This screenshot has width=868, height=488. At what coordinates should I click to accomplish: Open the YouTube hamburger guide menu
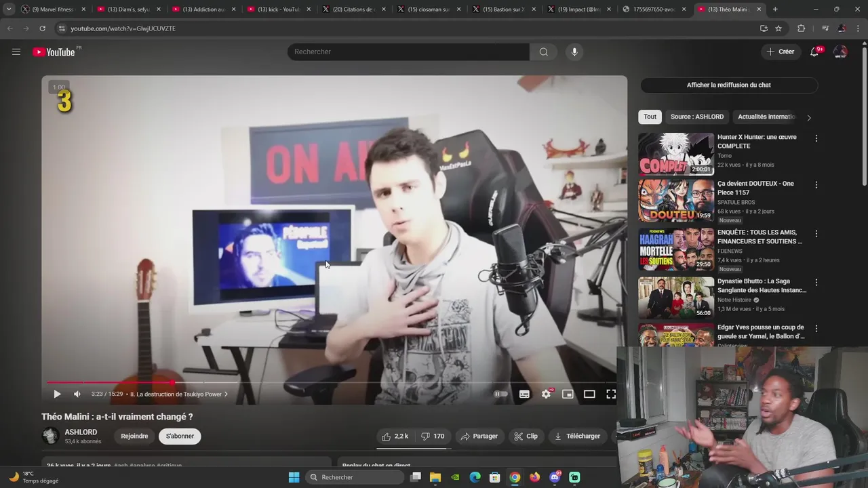[x=16, y=52]
